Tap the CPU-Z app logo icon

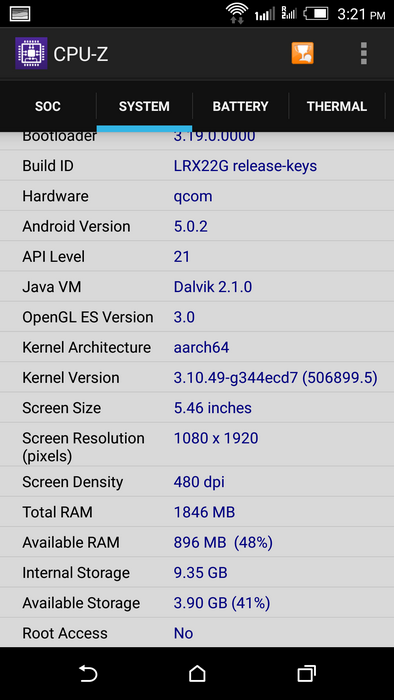[x=31, y=54]
